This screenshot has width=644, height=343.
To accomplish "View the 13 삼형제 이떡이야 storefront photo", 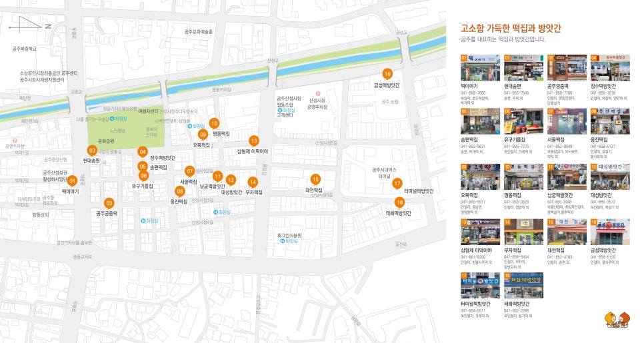I will [x=480, y=232].
